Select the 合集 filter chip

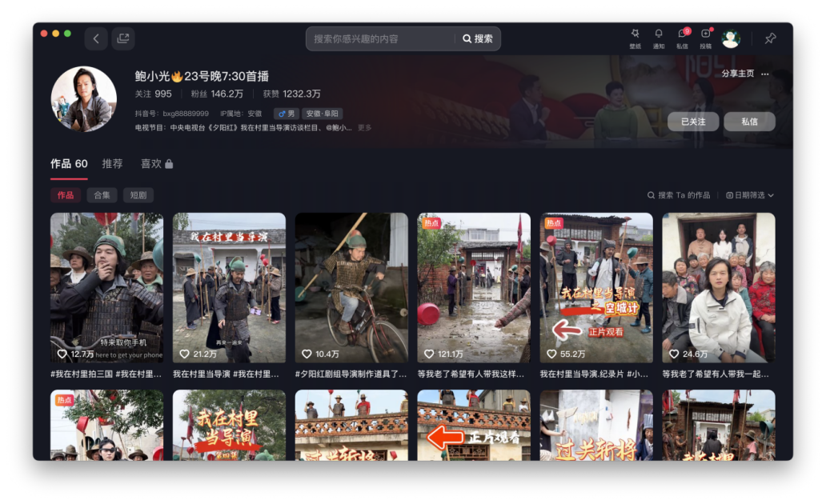click(102, 195)
